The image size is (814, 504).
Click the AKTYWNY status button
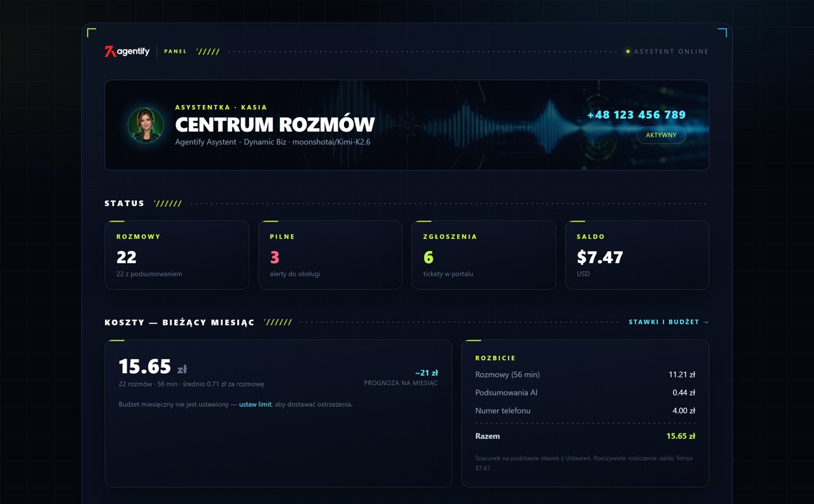[x=661, y=135]
